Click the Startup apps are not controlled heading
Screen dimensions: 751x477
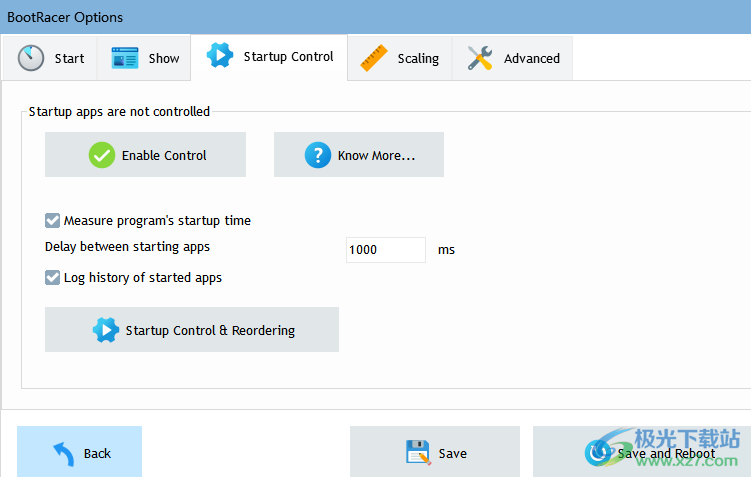tap(119, 112)
